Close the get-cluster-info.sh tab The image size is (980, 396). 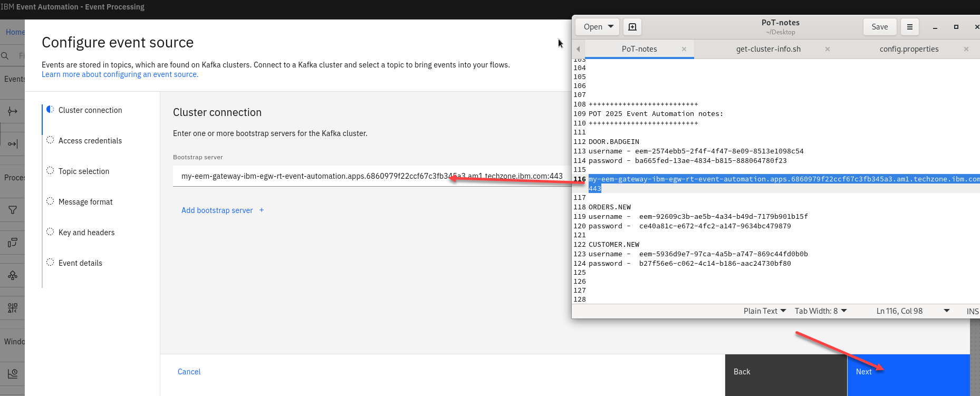point(828,49)
